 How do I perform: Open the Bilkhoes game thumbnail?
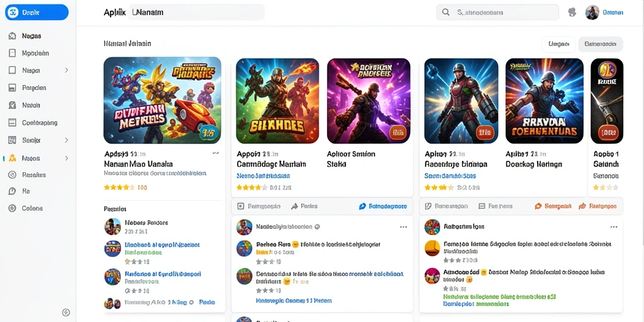click(x=277, y=101)
